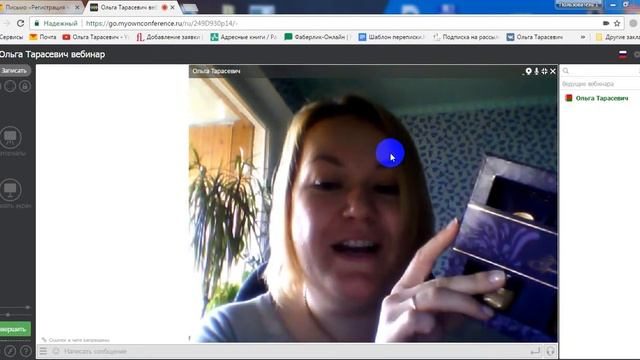This screenshot has width=640, height=360.
Task: Click the question mark help icon
Action: (x=25, y=351)
